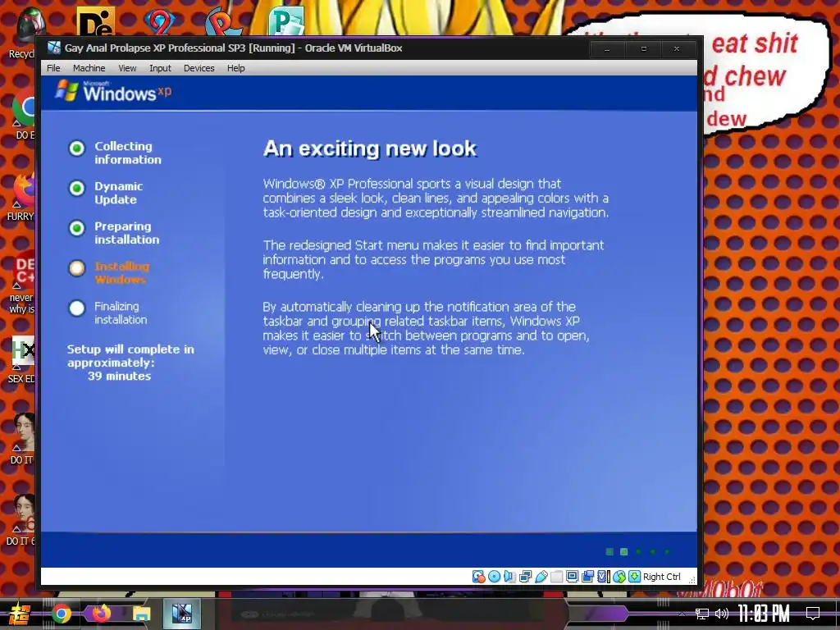Click the mouse integration indicator icon
The height and width of the screenshot is (630, 840).
(x=619, y=577)
